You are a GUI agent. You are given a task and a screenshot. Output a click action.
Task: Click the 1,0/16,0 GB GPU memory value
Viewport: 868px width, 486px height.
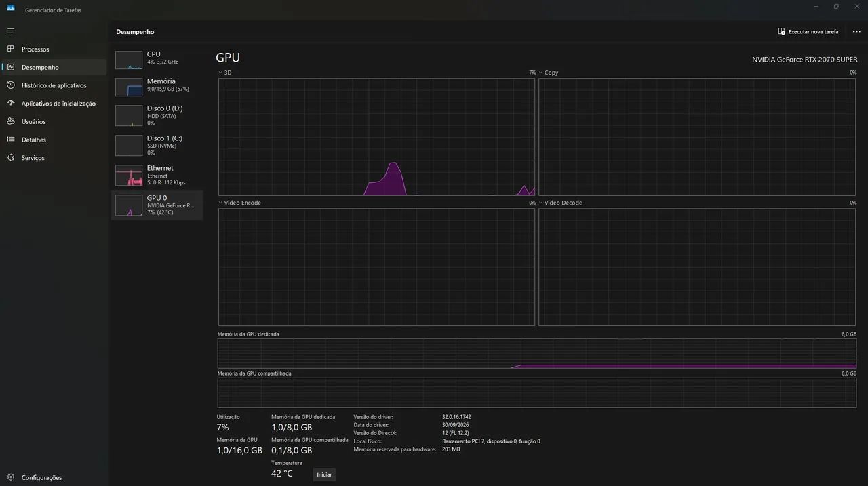pos(239,451)
